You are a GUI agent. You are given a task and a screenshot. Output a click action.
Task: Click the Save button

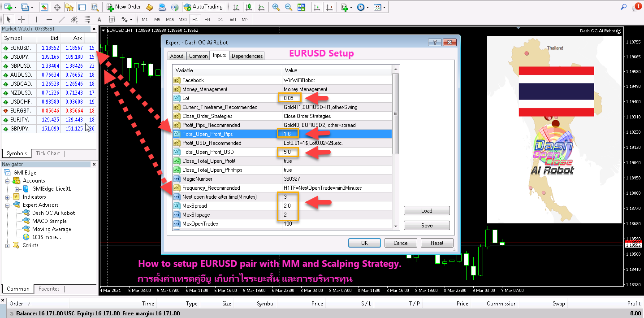[427, 226]
